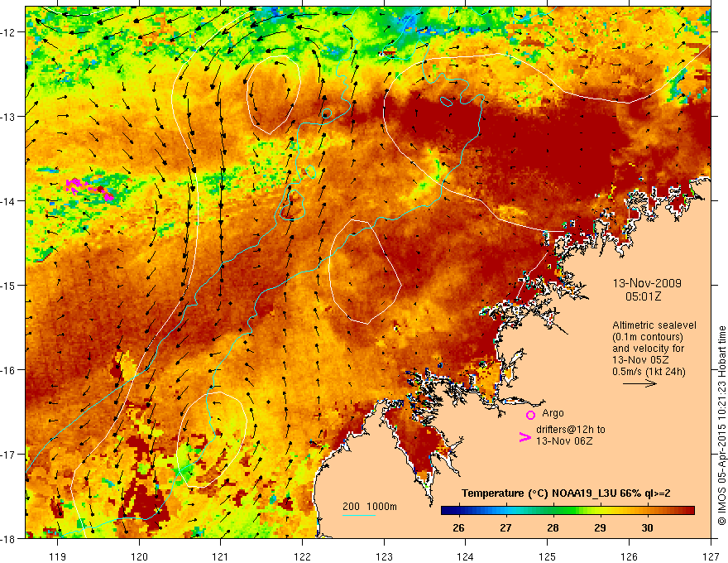The height and width of the screenshot is (563, 728).
Task: Click the temperature color bar
Action: tap(568, 511)
